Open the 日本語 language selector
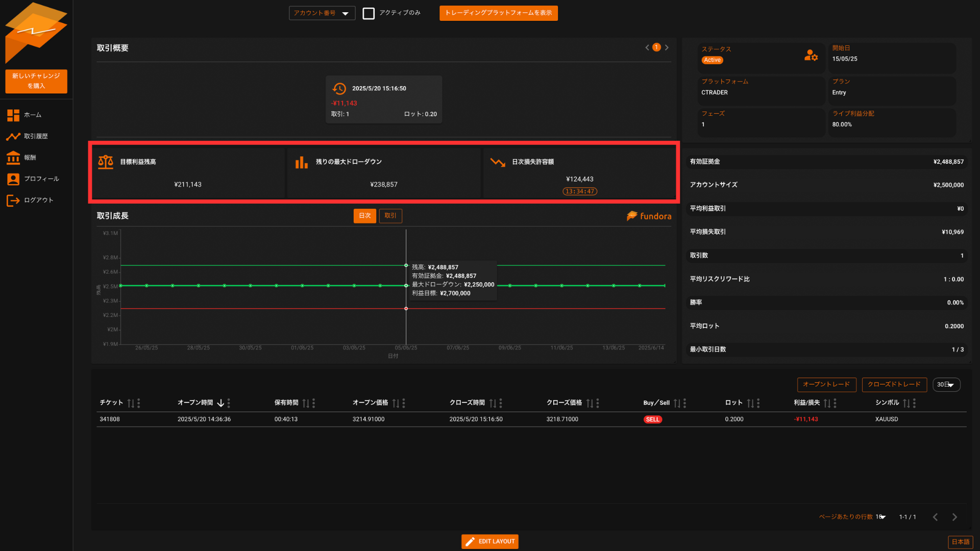Viewport: 980px width, 551px height. [x=960, y=542]
